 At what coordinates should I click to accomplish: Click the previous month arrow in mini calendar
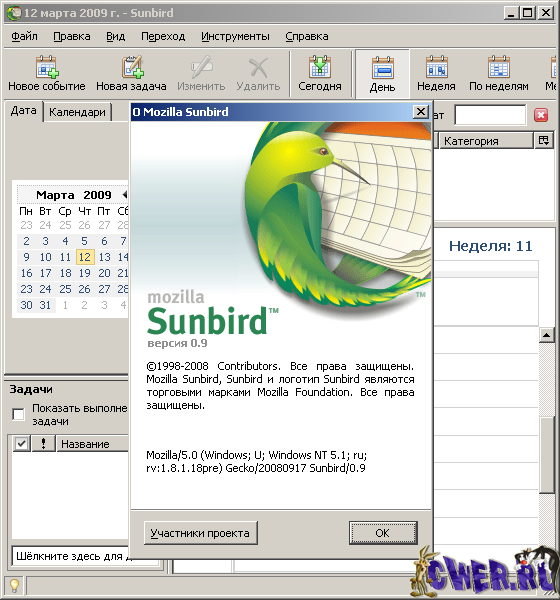click(125, 194)
